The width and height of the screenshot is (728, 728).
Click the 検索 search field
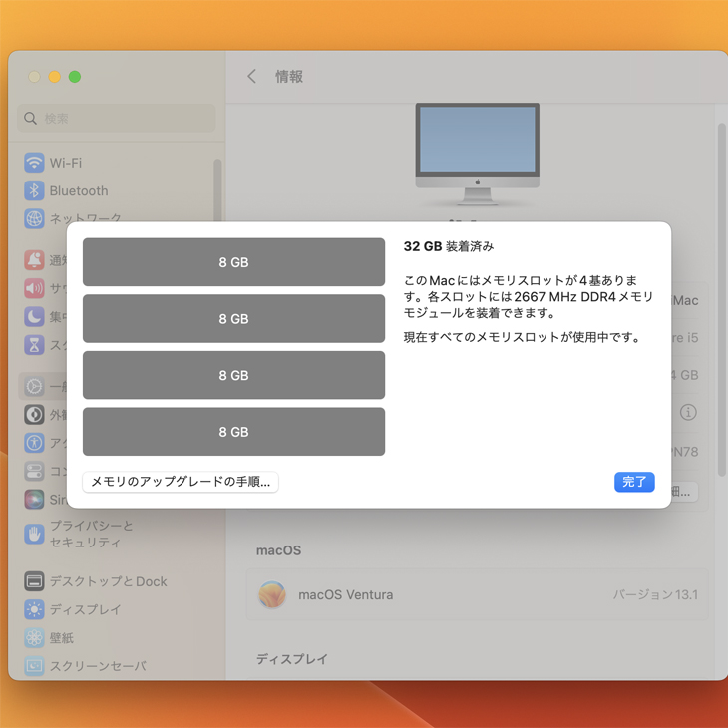click(x=117, y=119)
